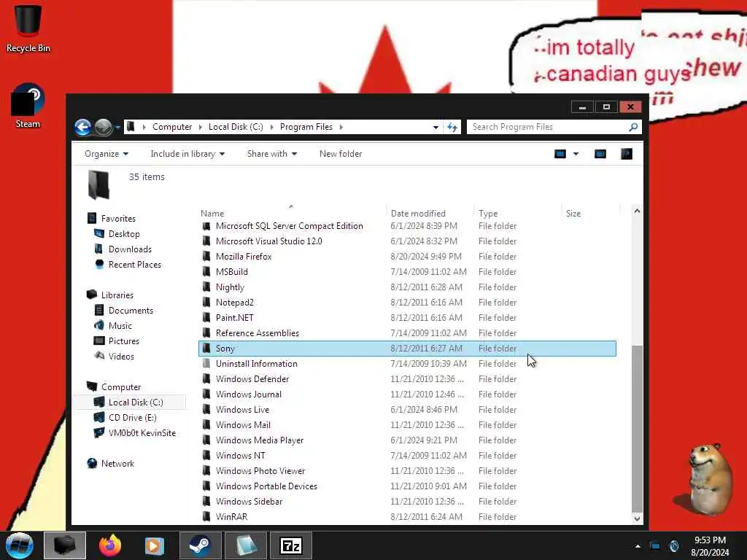Click the Forward navigation arrow
This screenshot has width=747, height=560.
(x=103, y=127)
